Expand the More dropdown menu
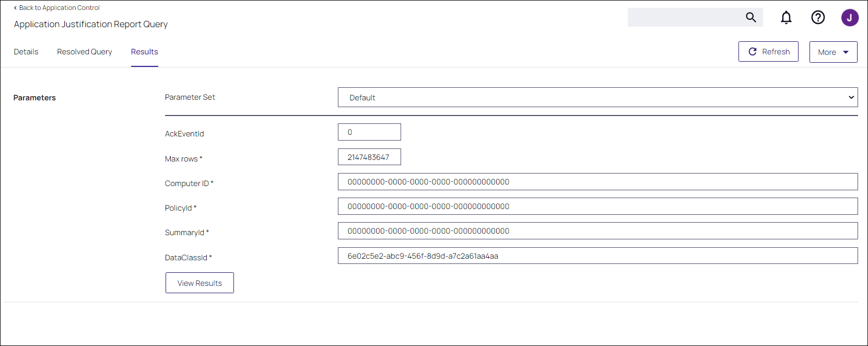Image resolution: width=868 pixels, height=346 pixels. click(833, 52)
